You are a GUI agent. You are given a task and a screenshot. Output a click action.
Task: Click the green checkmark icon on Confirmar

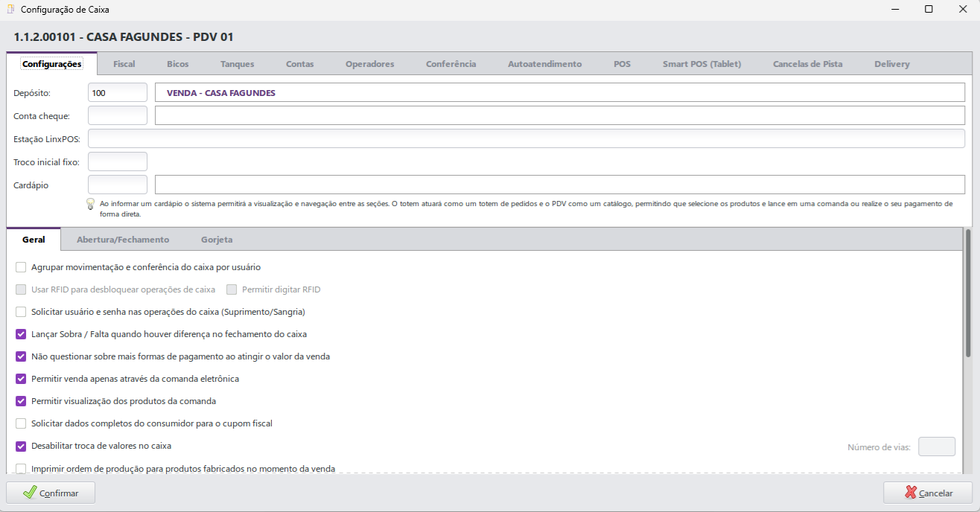point(30,493)
